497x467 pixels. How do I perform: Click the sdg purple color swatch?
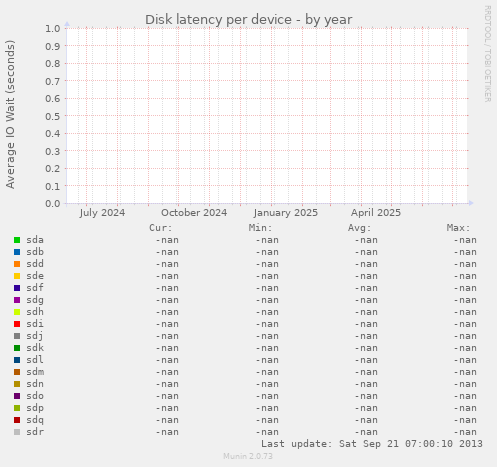point(17,300)
